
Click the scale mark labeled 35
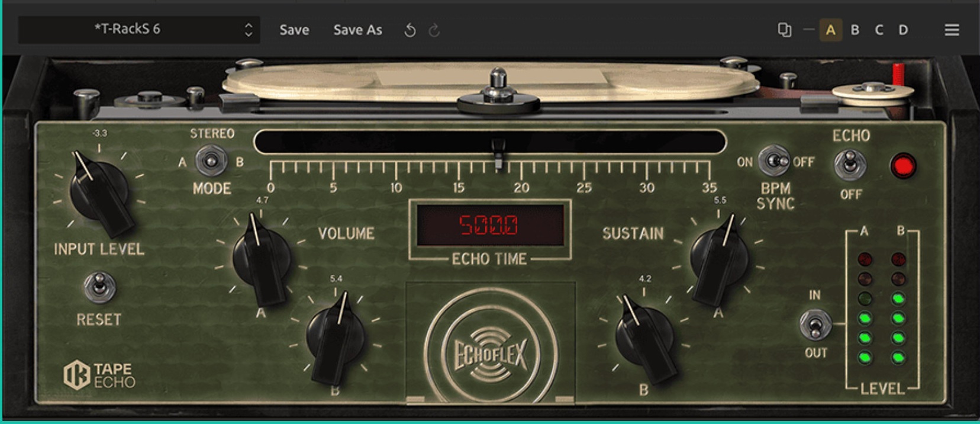710,188
